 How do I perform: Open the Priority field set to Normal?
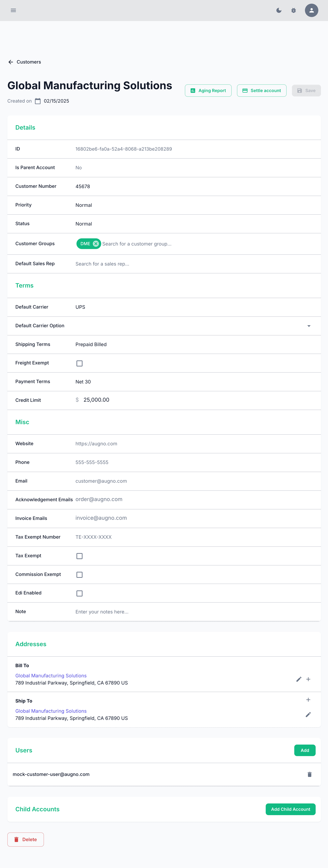[194, 205]
